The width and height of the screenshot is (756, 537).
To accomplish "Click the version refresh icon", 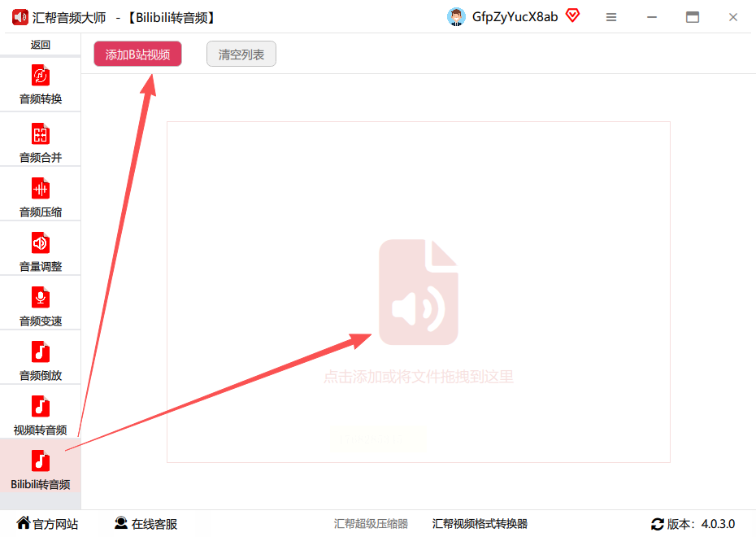I will click(x=657, y=524).
